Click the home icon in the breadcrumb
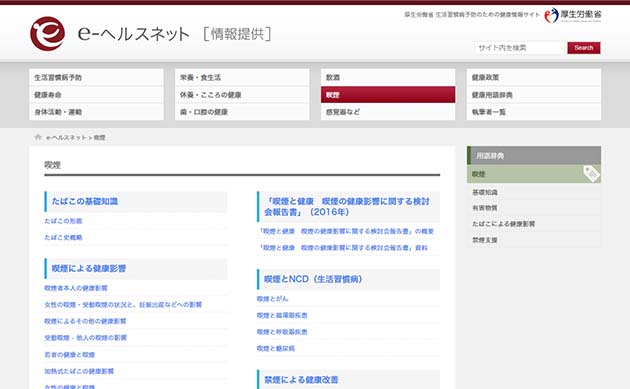Screen dimensions: 630x389 pyautogui.click(x=38, y=137)
